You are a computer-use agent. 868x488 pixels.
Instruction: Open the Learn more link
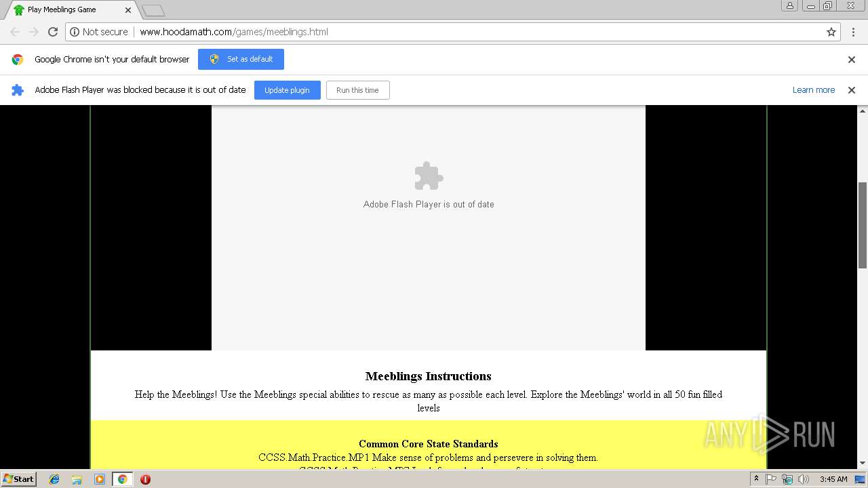point(813,90)
